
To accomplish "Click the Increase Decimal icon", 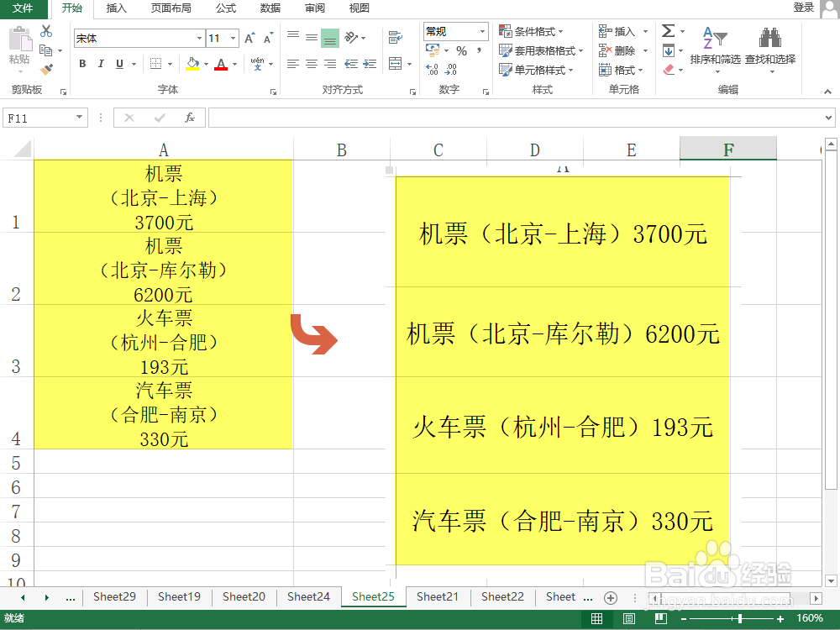I will 433,70.
